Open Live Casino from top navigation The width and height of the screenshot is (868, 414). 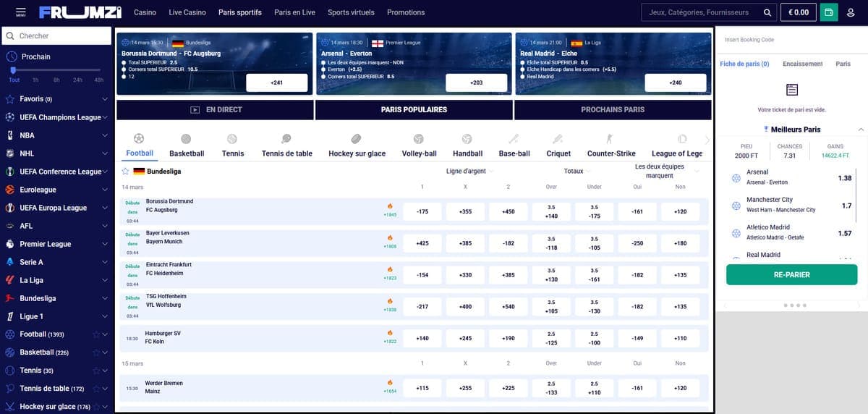point(187,12)
